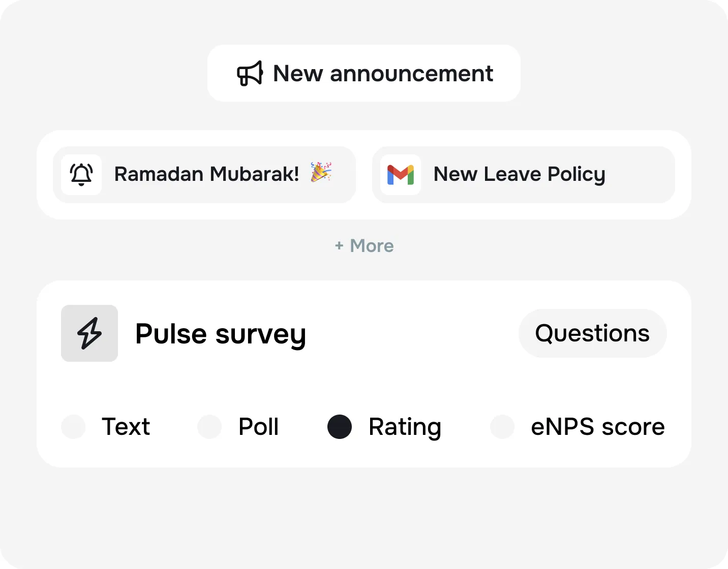Open the Questions pill button
This screenshot has width=728, height=569.
[x=592, y=333]
